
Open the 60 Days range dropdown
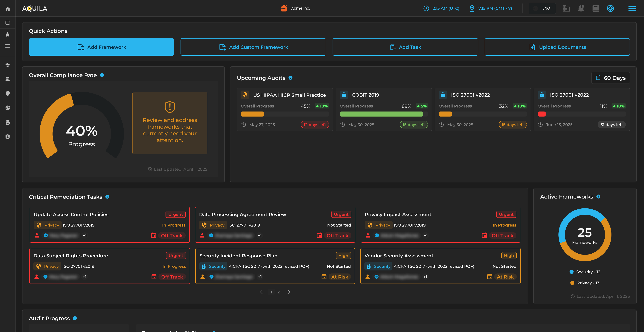click(610, 78)
